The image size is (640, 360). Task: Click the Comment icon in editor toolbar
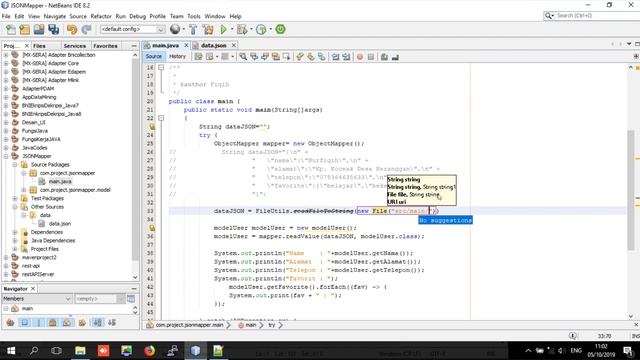coord(384,57)
